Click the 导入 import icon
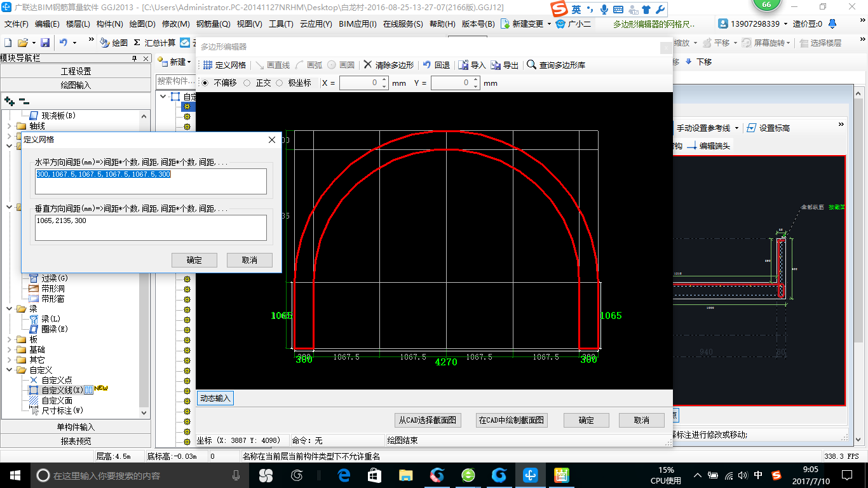Image resolution: width=868 pixels, height=488 pixels. pyautogui.click(x=464, y=65)
